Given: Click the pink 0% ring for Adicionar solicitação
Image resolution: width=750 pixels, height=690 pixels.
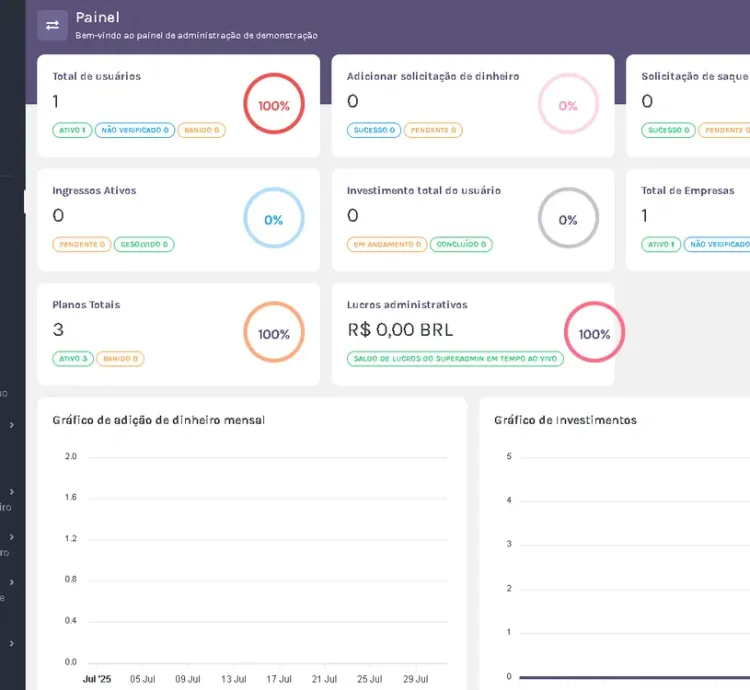Looking at the screenshot, I should point(568,105).
